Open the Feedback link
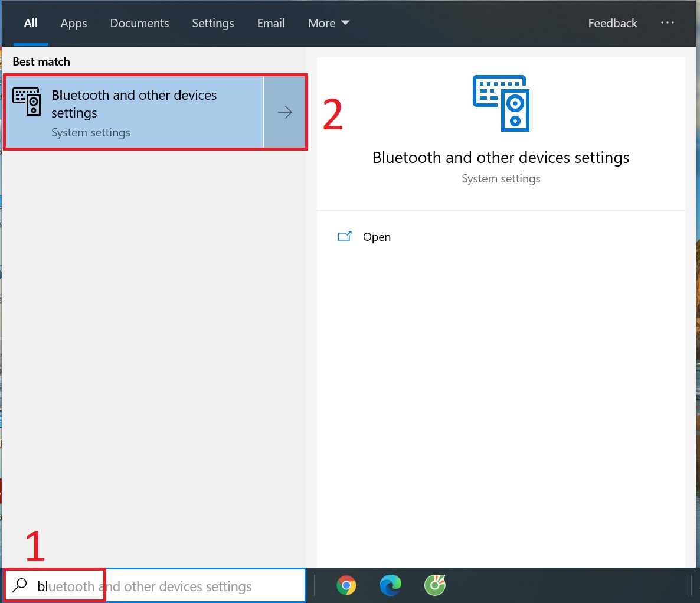This screenshot has width=700, height=603. coord(612,23)
